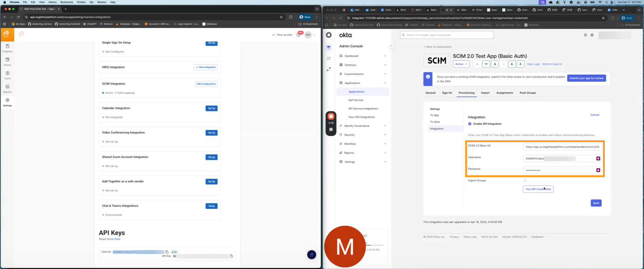Click the blue info icon in banner
This screenshot has width=644, height=269.
(428, 77)
